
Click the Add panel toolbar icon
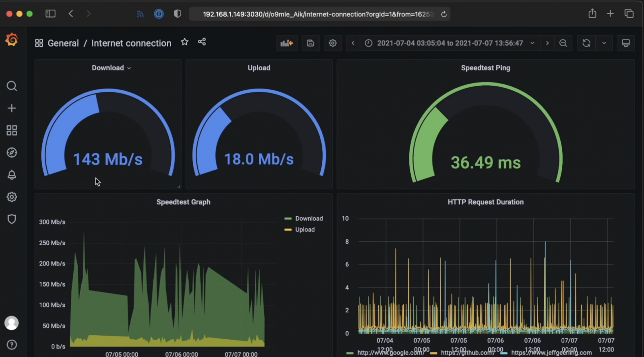[287, 43]
